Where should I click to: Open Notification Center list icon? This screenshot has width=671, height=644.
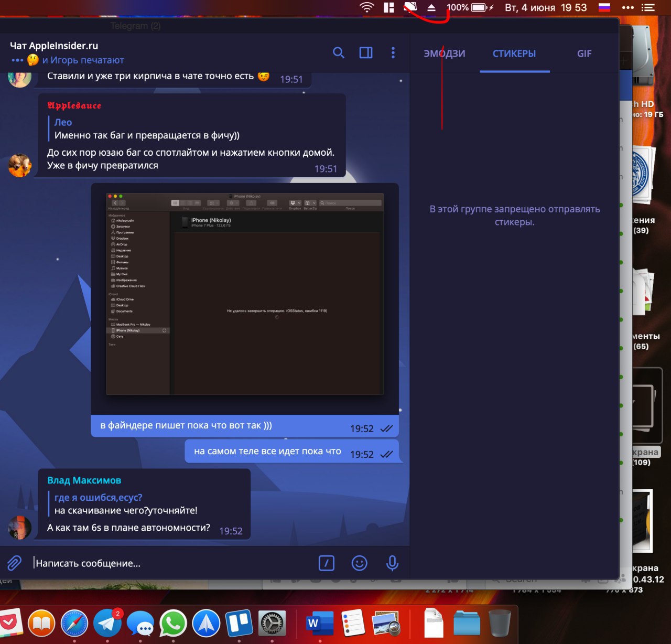[648, 7]
